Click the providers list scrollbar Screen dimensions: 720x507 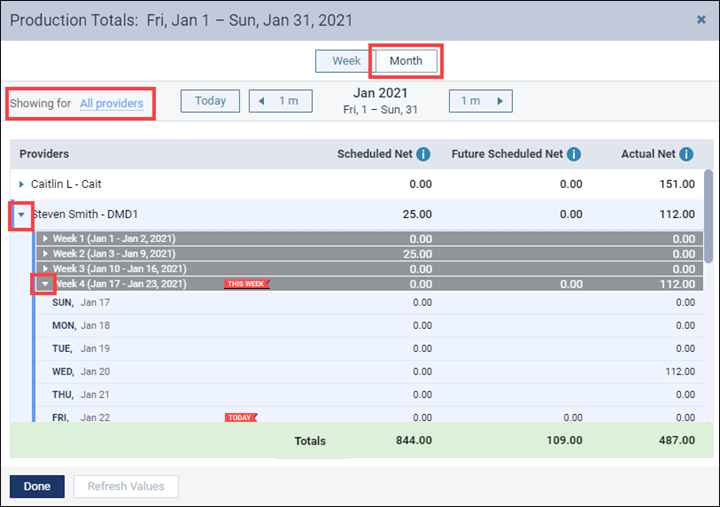[709, 216]
